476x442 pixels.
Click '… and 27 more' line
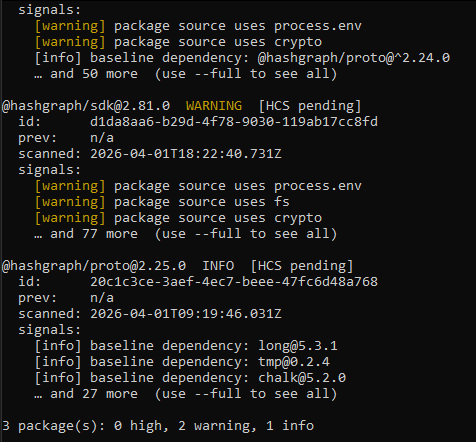185,394
